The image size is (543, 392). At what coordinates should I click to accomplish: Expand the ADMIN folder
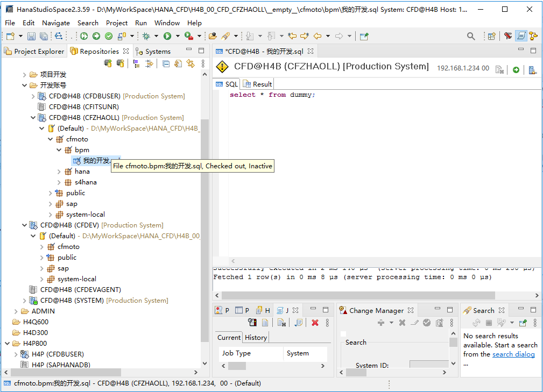16,311
